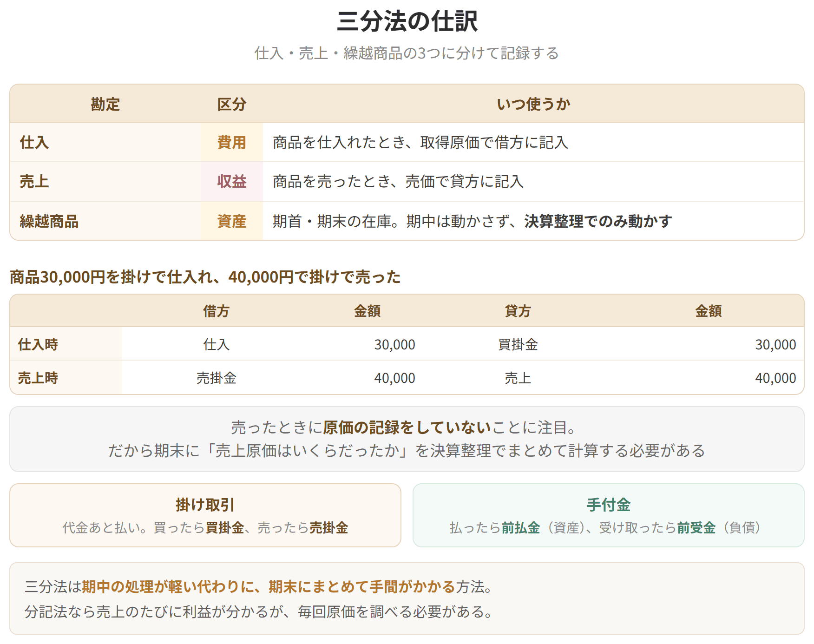Select the 仕入時 row label
Viewport: 814px width, 644px height.
(38, 344)
